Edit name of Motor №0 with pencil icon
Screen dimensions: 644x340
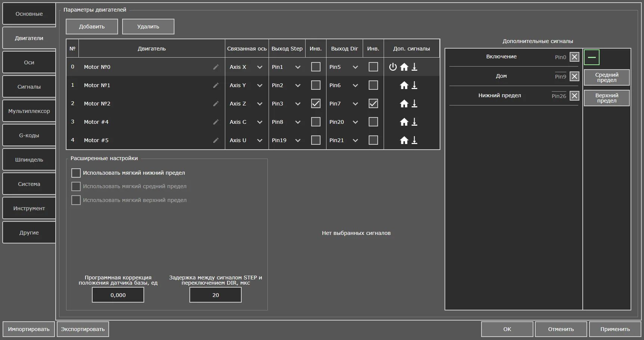click(x=216, y=67)
